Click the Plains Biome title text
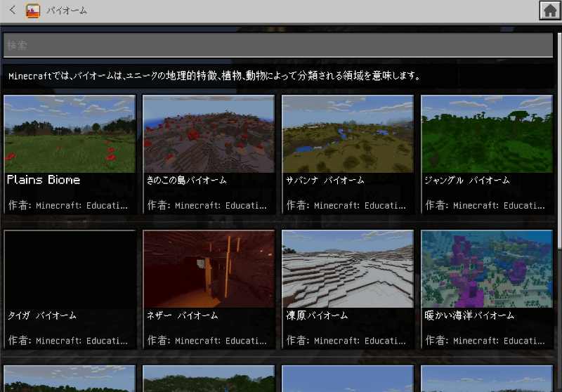The height and width of the screenshot is (392, 562). (44, 180)
